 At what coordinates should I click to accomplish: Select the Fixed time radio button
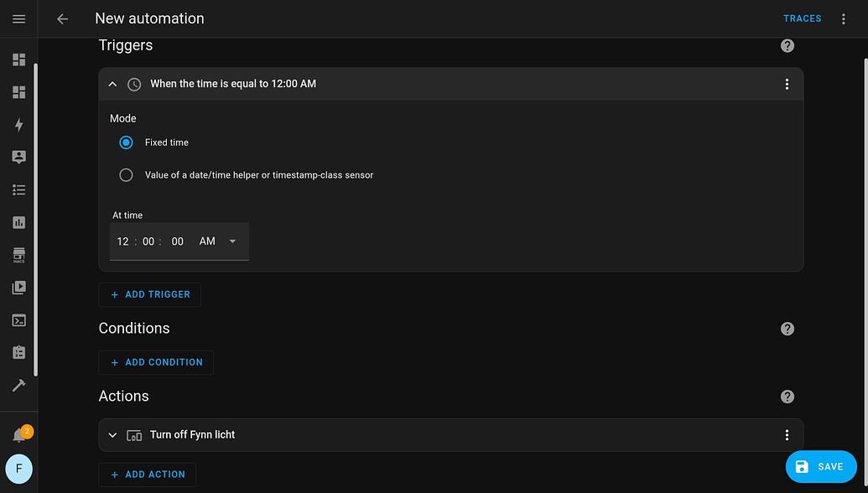[x=126, y=143]
